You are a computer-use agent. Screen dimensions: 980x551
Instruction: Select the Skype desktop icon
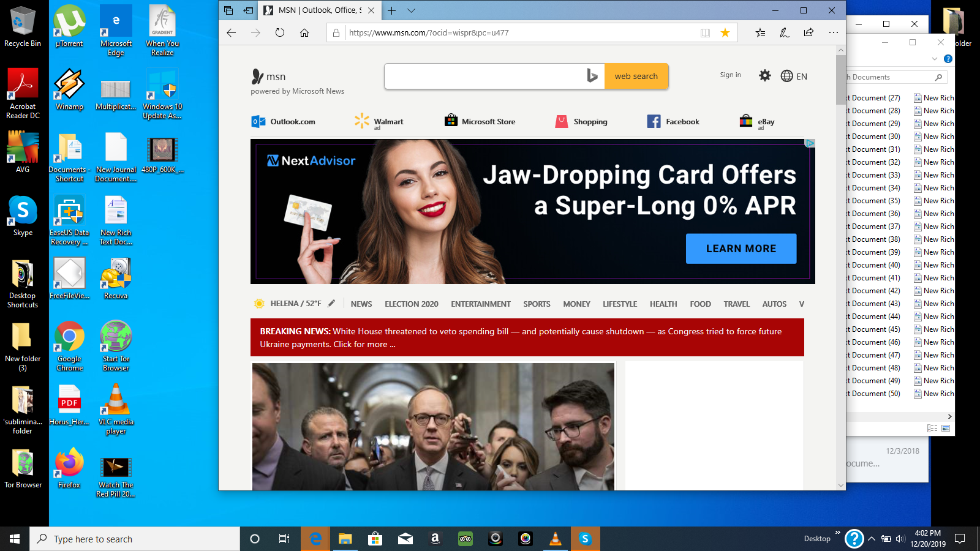[x=23, y=216]
